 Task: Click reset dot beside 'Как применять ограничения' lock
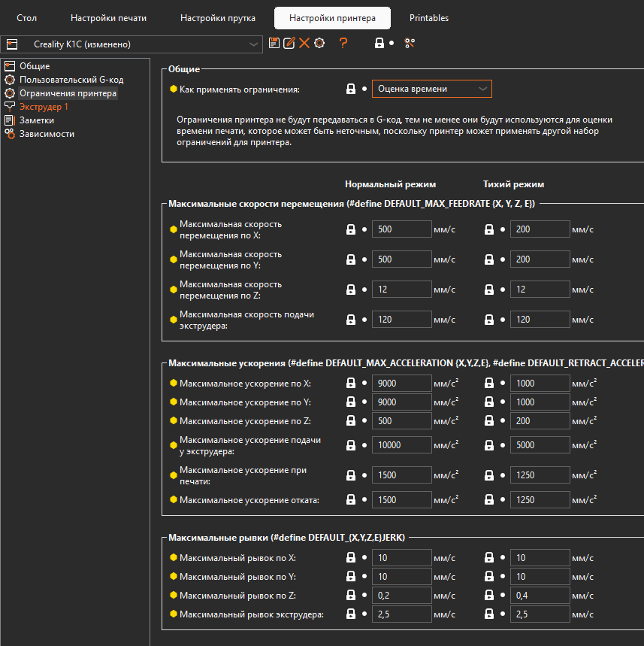point(364,89)
